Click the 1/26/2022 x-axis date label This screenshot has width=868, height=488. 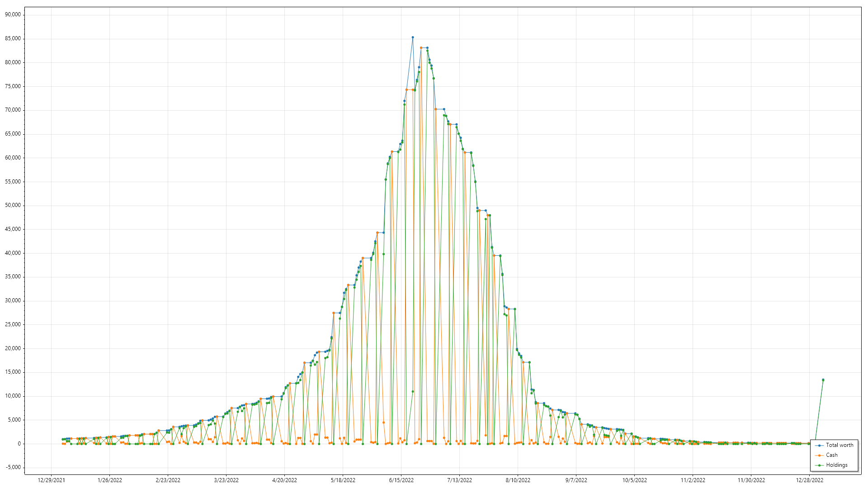click(x=109, y=480)
